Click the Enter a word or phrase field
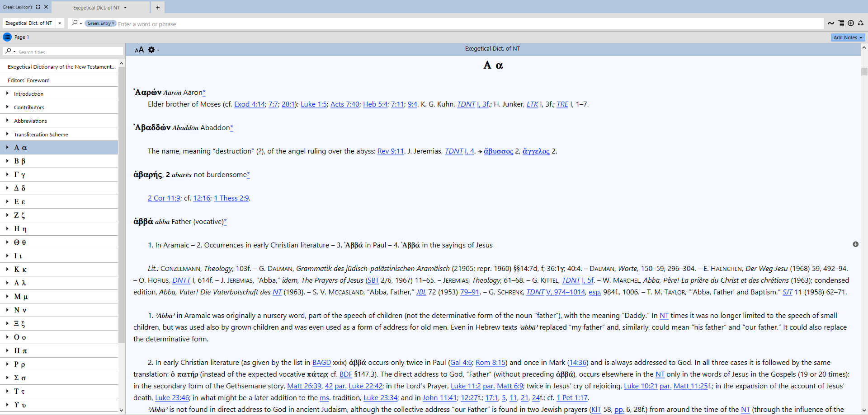The width and height of the screenshot is (868, 415). pyautogui.click(x=452, y=24)
